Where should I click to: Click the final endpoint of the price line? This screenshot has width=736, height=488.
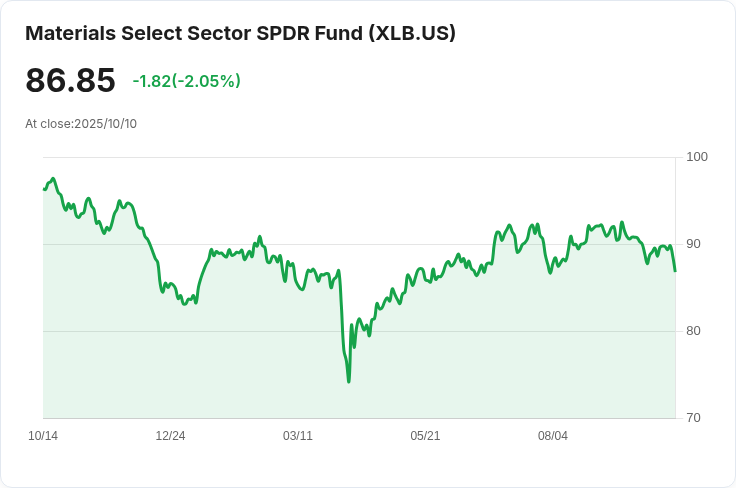(x=675, y=271)
